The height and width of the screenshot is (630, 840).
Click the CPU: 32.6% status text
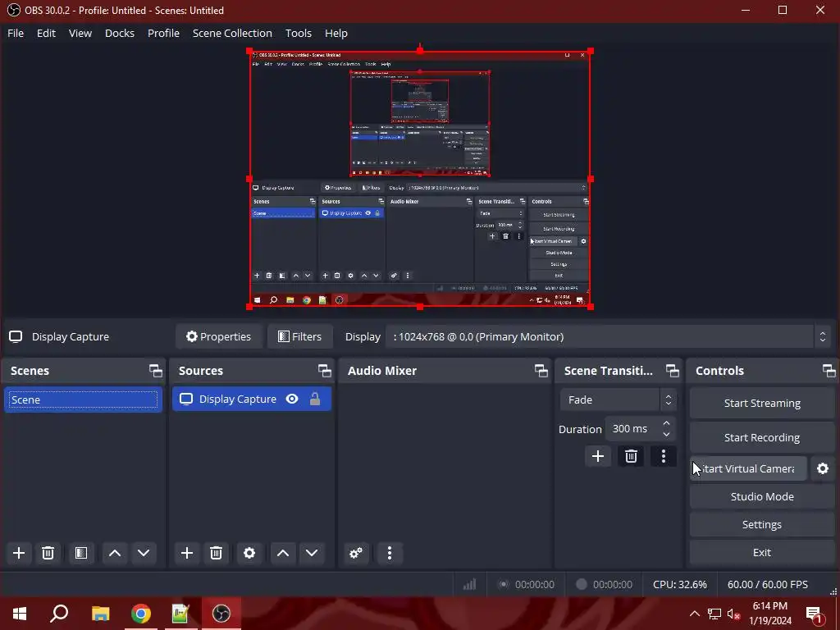(x=679, y=584)
